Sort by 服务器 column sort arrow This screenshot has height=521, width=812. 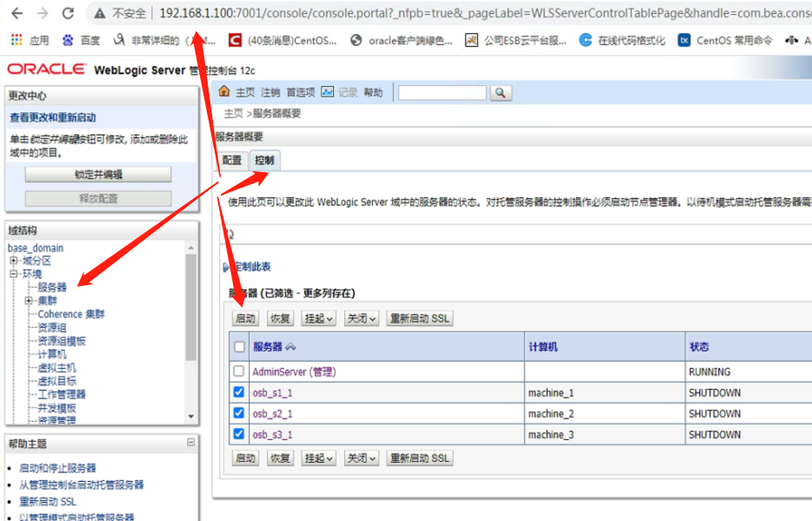(x=290, y=346)
